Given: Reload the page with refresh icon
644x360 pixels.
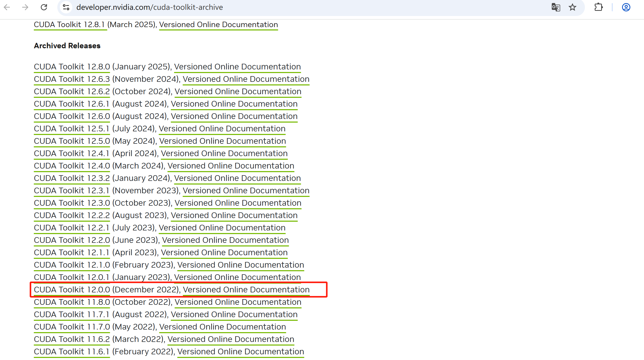Looking at the screenshot, I should coord(44,7).
